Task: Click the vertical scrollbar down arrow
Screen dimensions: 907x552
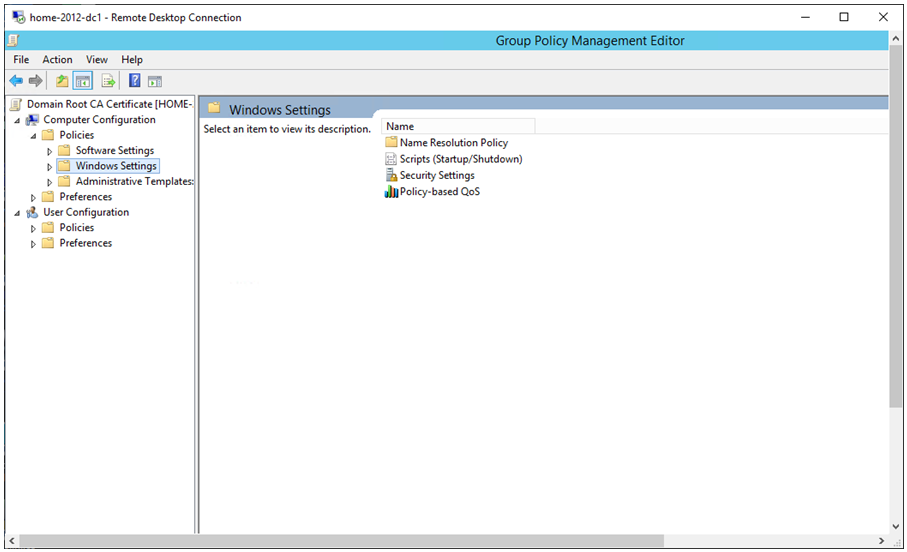Action: 895,527
